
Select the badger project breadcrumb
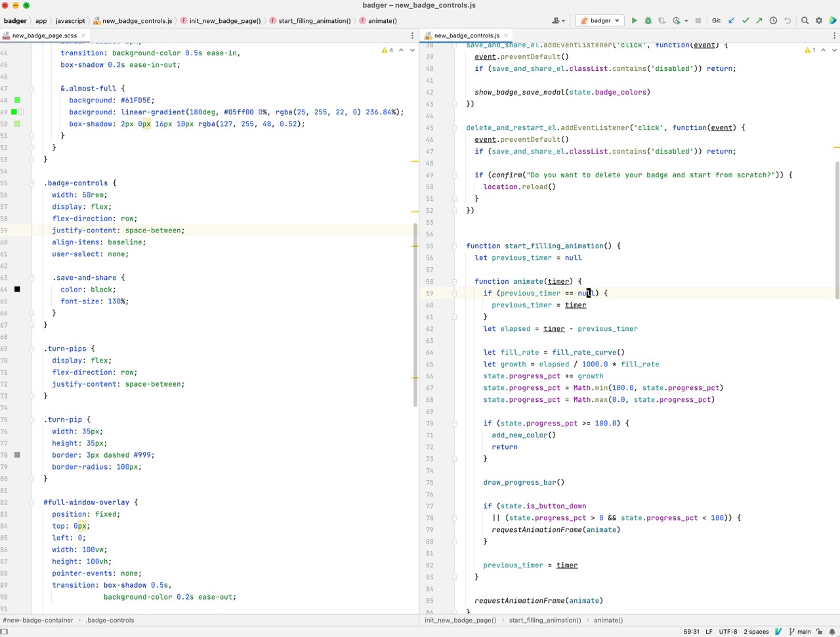(x=15, y=20)
